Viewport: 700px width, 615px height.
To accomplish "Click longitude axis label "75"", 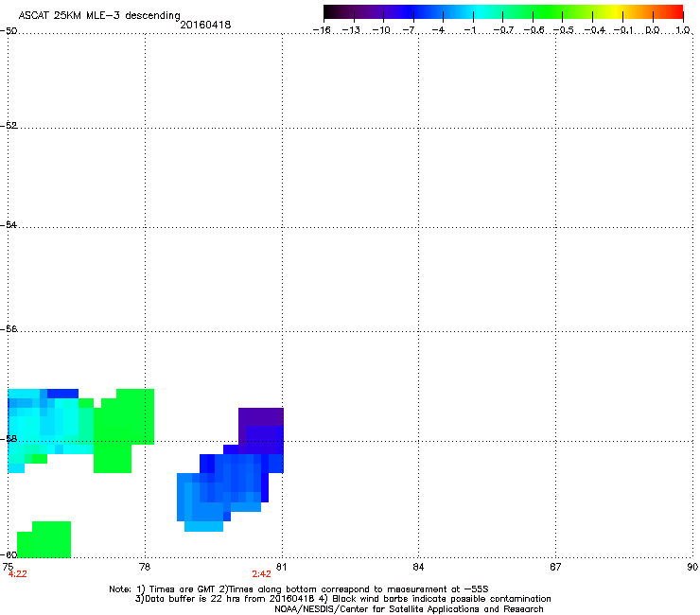I will coord(8,567).
